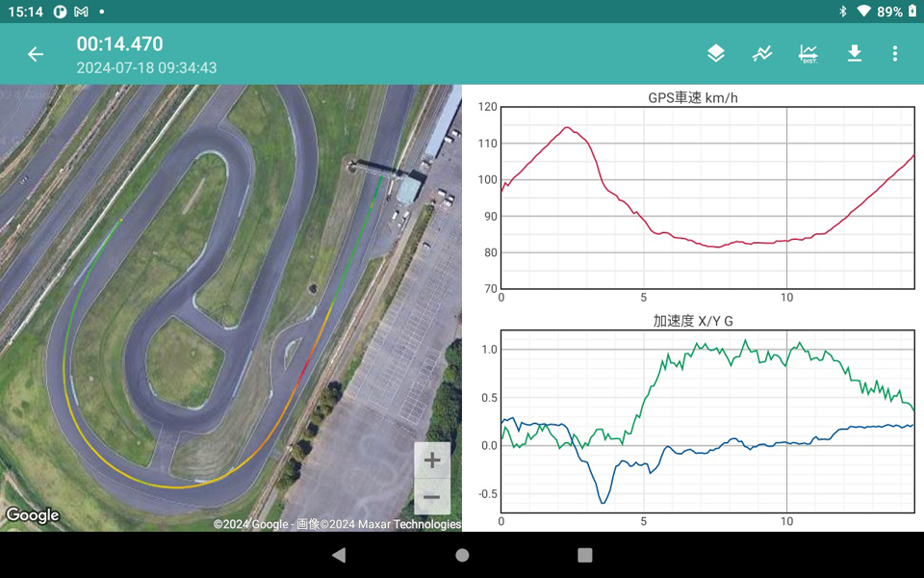Tap speed curve peak near 115 km/h

click(x=567, y=127)
